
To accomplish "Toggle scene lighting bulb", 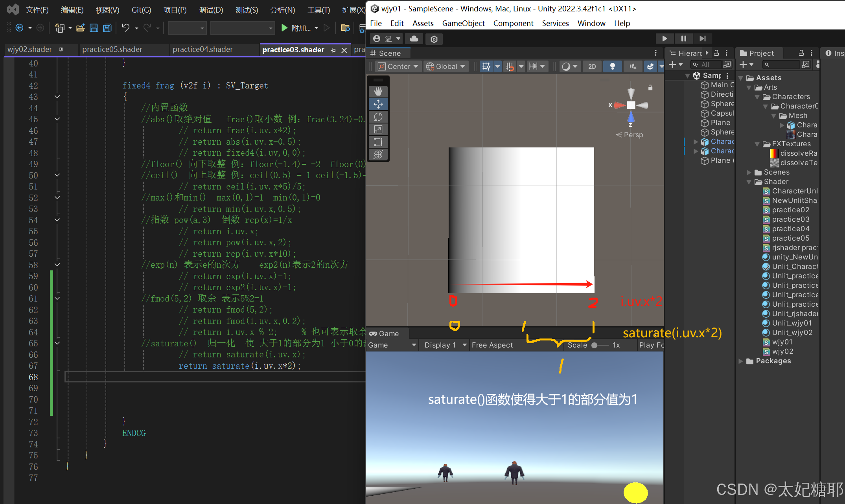I will click(x=612, y=66).
